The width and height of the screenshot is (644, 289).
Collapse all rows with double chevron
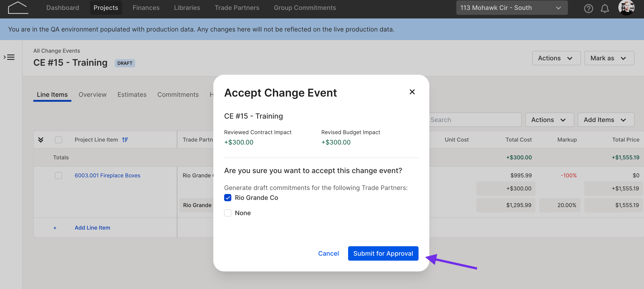pos(41,140)
